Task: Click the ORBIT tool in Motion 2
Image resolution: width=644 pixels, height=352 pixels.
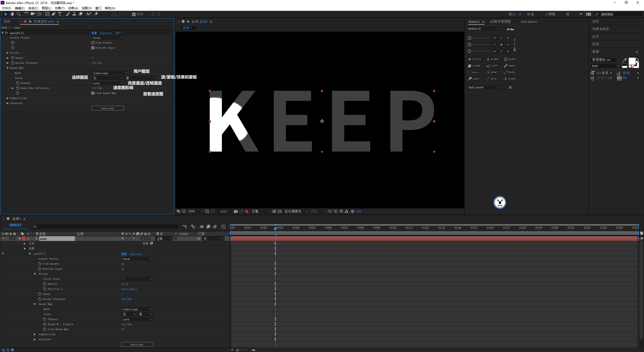Action: point(492,72)
